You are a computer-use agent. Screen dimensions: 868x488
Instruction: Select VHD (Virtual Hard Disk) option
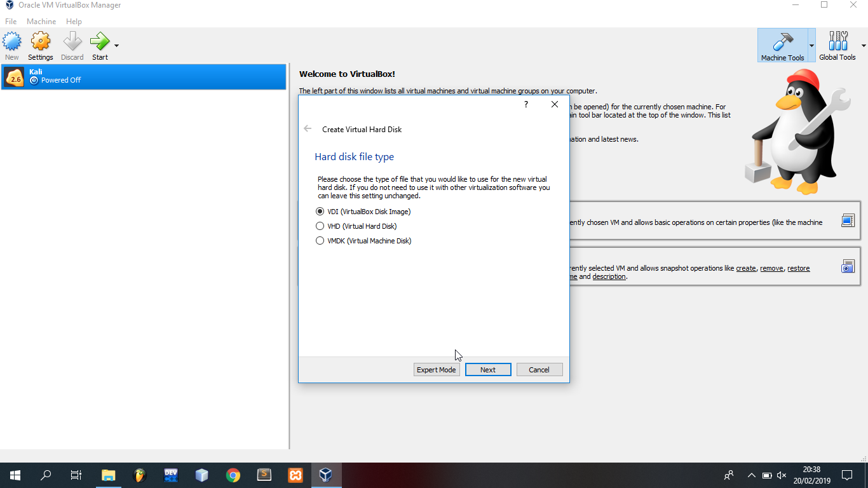[x=356, y=226]
